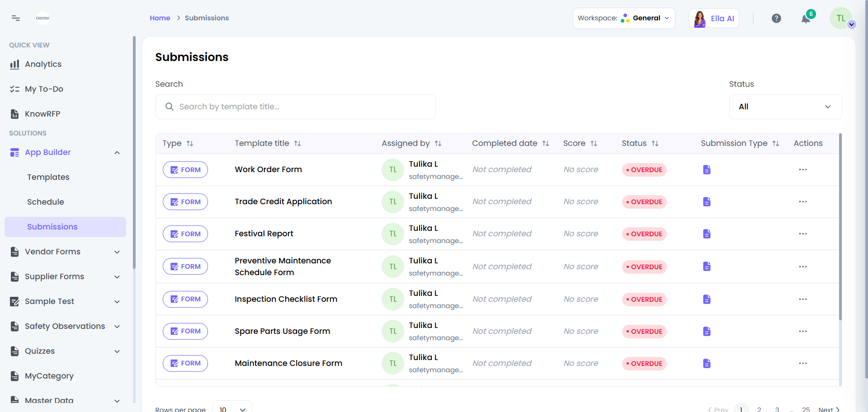Click the sidebar vertical scrollbar
Image resolution: width=868 pixels, height=412 pixels.
(x=134, y=152)
